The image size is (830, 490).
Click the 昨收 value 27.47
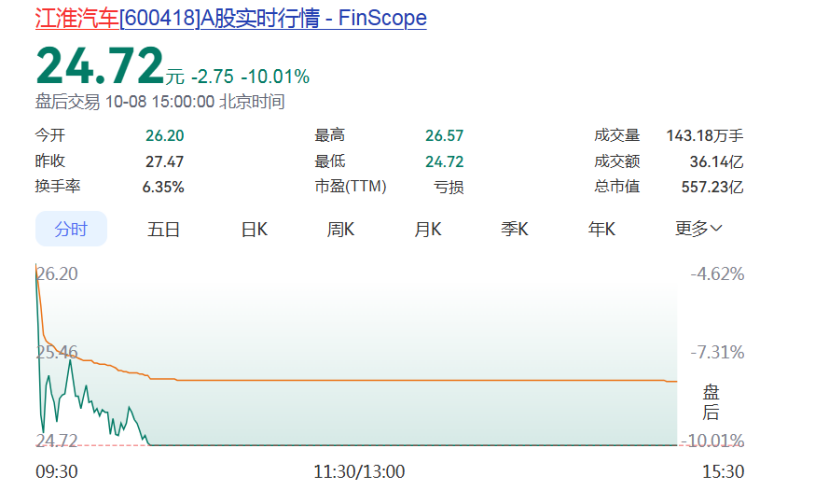click(165, 161)
